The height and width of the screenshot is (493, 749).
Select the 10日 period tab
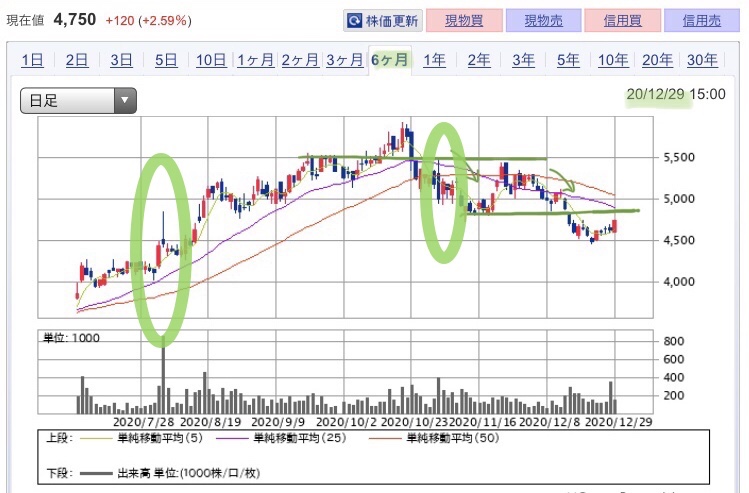pyautogui.click(x=211, y=60)
